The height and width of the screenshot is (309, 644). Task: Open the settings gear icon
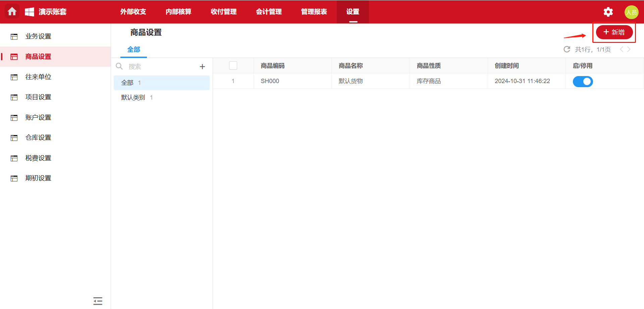coord(608,12)
